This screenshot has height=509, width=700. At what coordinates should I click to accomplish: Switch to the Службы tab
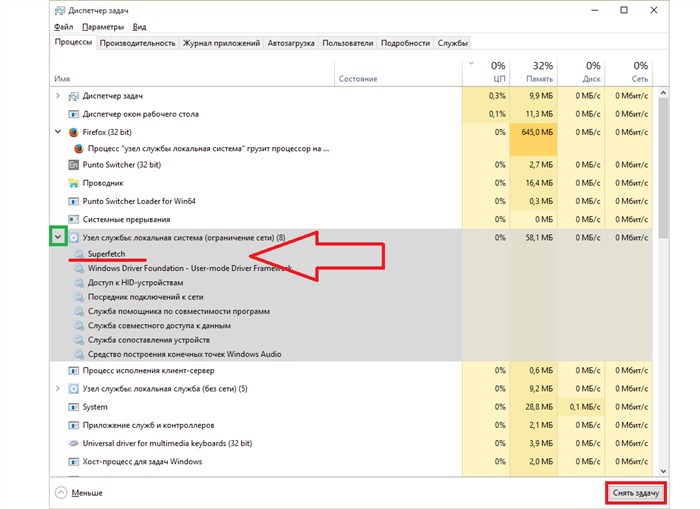[x=452, y=43]
